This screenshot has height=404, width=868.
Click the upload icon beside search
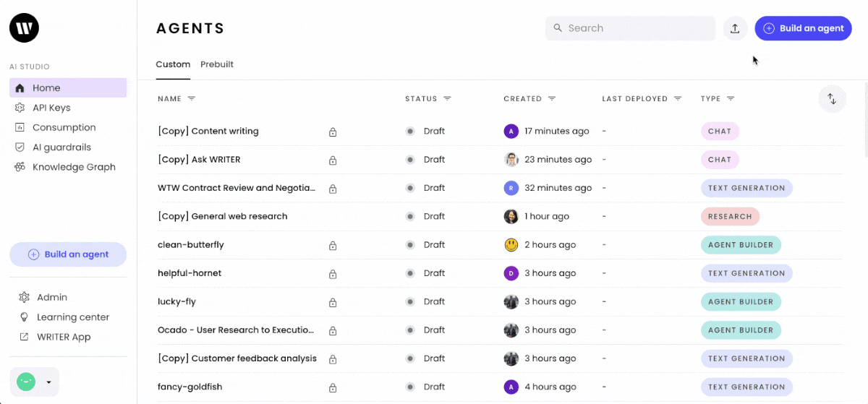tap(735, 28)
